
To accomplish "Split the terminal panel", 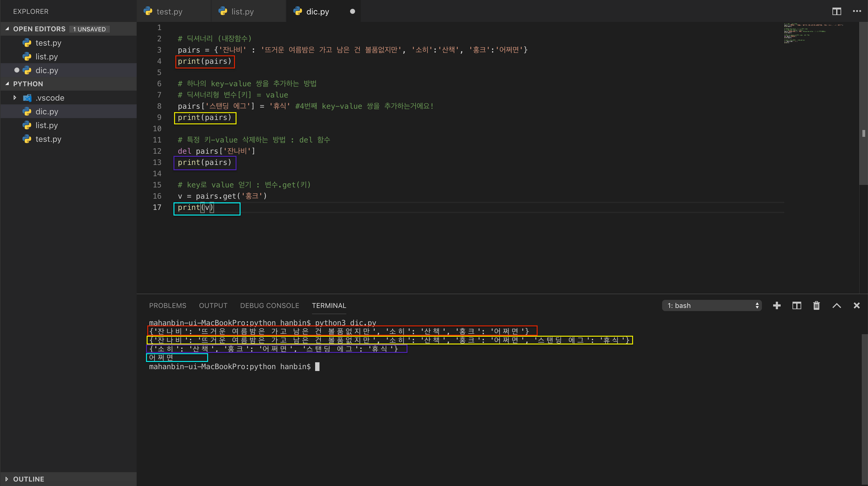I will tap(796, 306).
